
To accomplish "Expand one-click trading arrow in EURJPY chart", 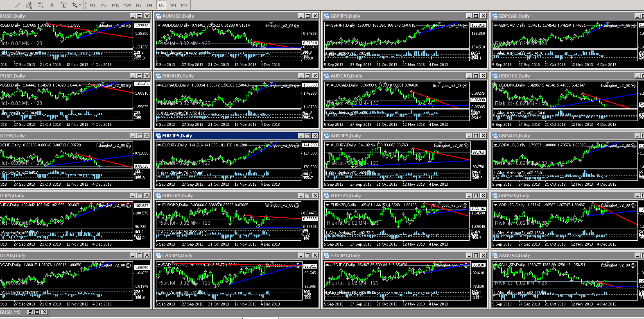I will [159, 145].
